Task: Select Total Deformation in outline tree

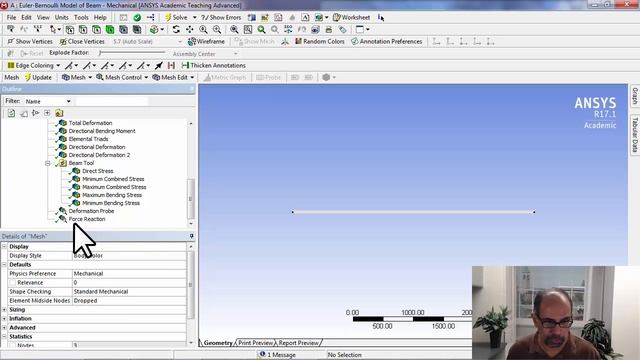Action: click(90, 123)
